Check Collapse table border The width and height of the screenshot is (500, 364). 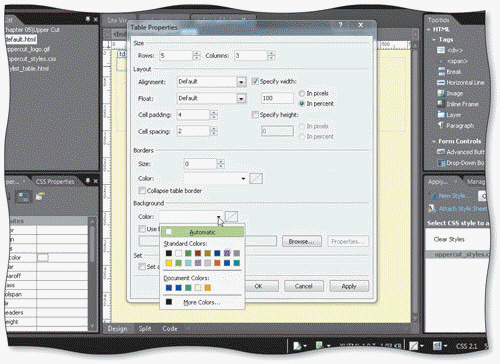[x=142, y=191]
